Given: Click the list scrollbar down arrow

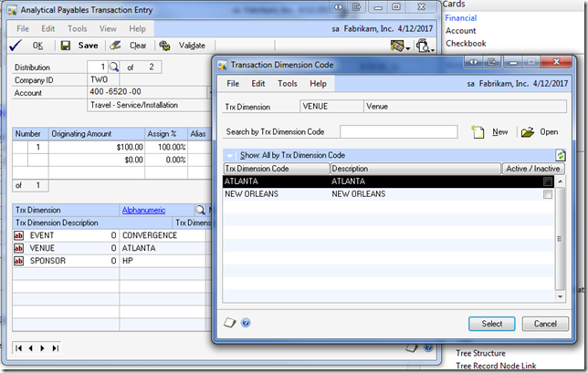Looking at the screenshot, I should click(x=560, y=297).
